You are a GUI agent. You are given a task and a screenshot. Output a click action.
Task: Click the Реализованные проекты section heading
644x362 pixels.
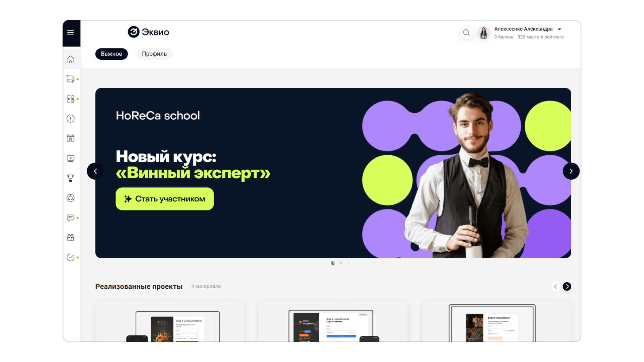(139, 287)
